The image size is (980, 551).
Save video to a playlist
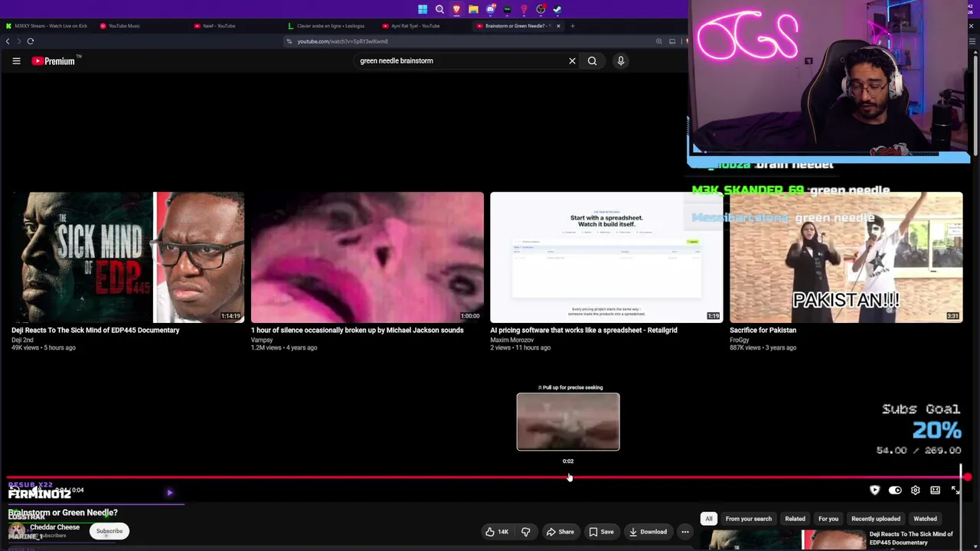click(x=601, y=532)
